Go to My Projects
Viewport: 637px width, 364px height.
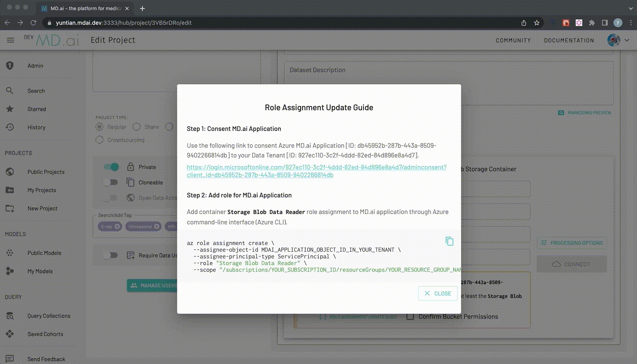click(x=41, y=190)
